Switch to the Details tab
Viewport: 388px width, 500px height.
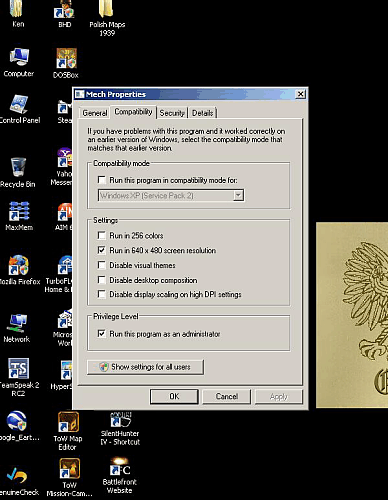point(203,113)
